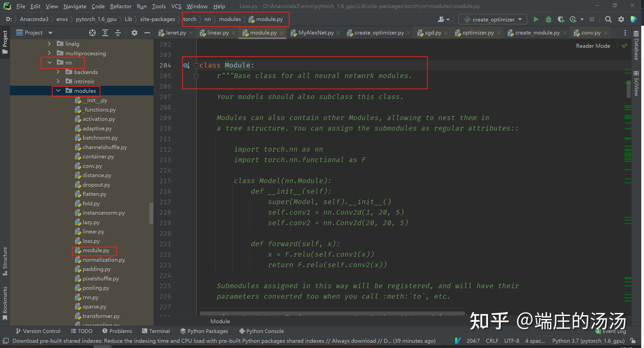The image size is (644, 348).
Task: Run the create_optimizer configuration
Action: pyautogui.click(x=536, y=19)
